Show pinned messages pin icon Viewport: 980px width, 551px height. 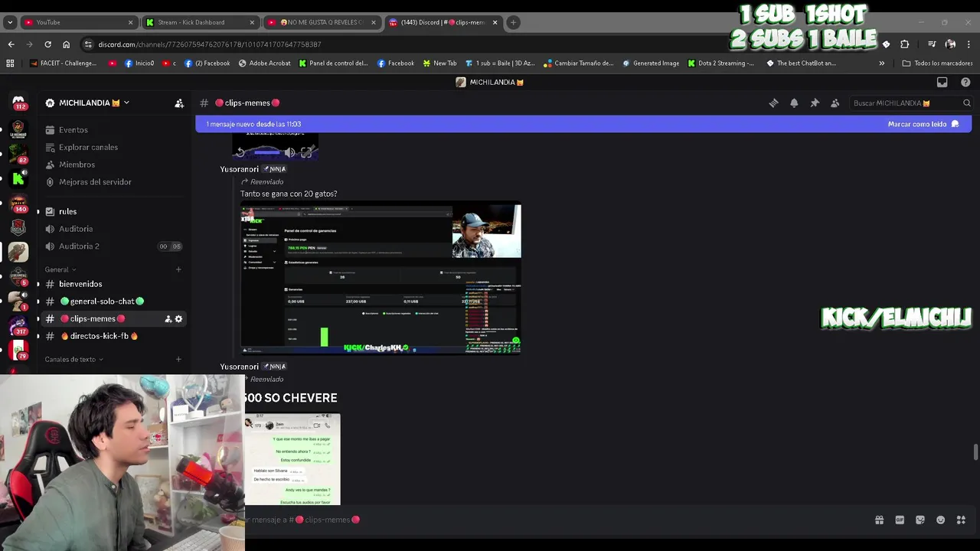click(815, 103)
